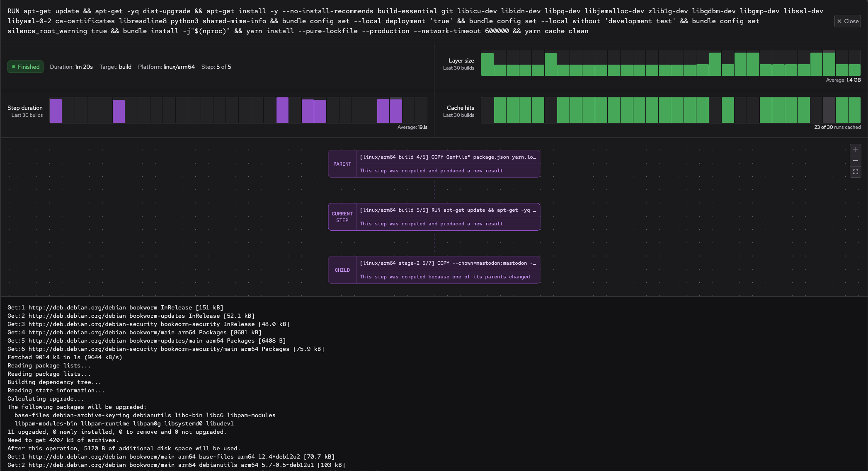868x471 pixels.
Task: Expand the truncated COPY Gemfile step command
Action: (x=535, y=157)
